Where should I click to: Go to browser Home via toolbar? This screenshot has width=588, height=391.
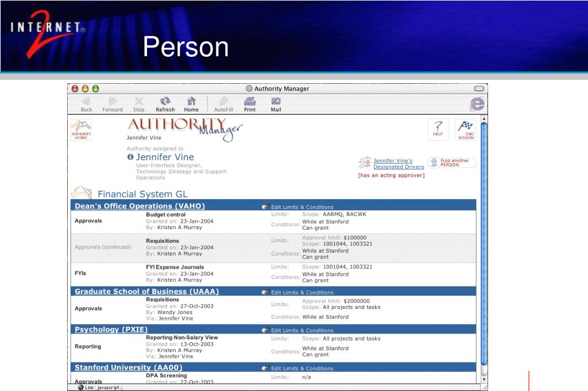pyautogui.click(x=191, y=104)
